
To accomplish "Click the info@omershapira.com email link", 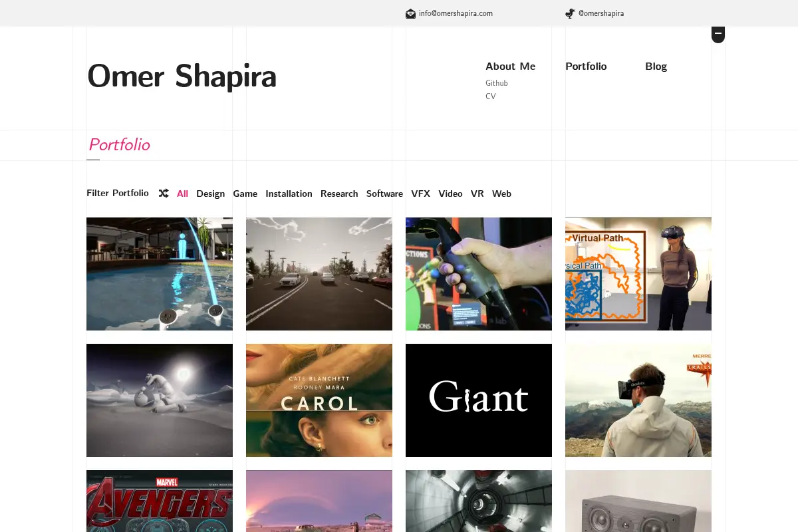I will (x=456, y=13).
